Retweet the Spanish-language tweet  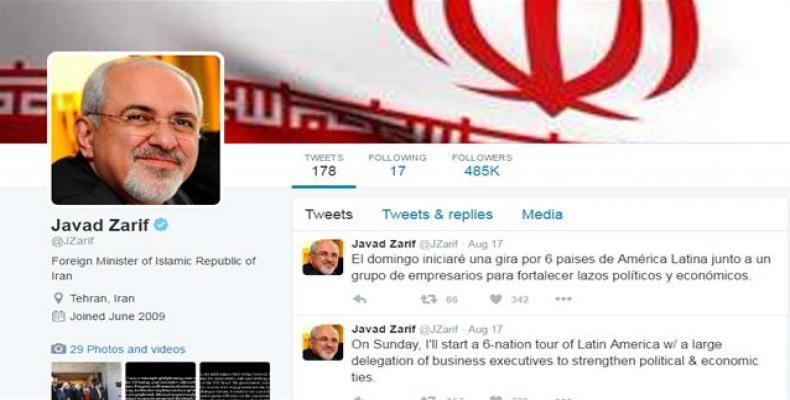[429, 299]
